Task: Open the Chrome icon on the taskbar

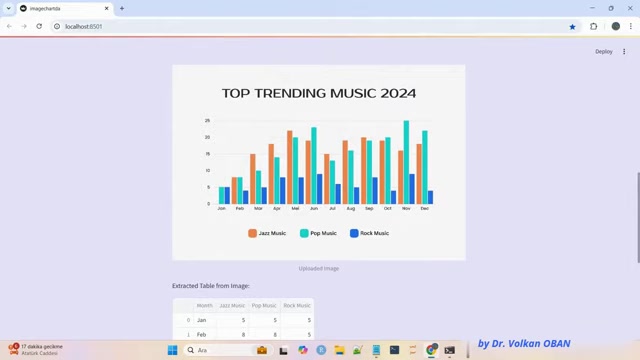Action: click(x=431, y=350)
